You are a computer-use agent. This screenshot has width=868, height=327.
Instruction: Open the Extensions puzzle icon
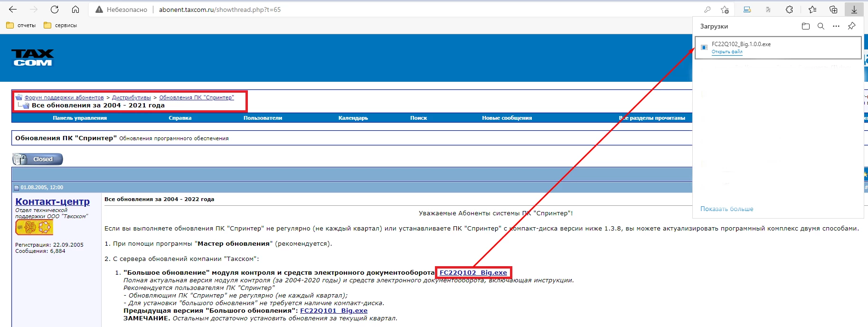click(x=789, y=10)
